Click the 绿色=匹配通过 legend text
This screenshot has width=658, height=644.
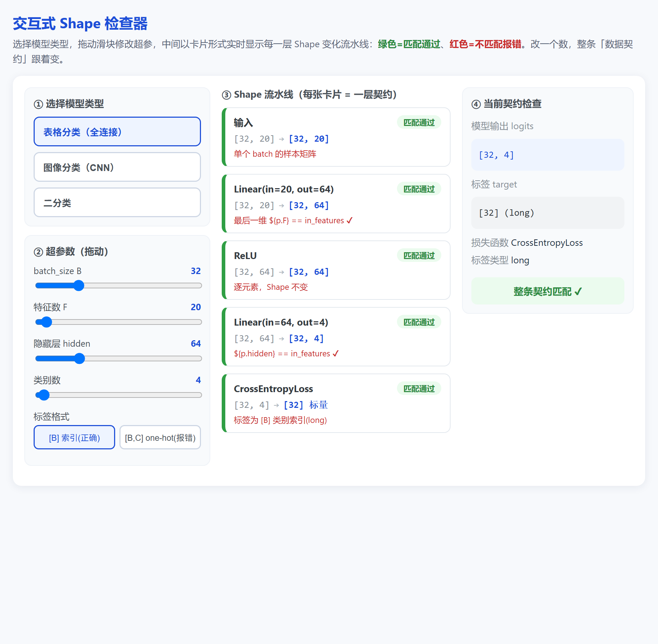coord(409,44)
